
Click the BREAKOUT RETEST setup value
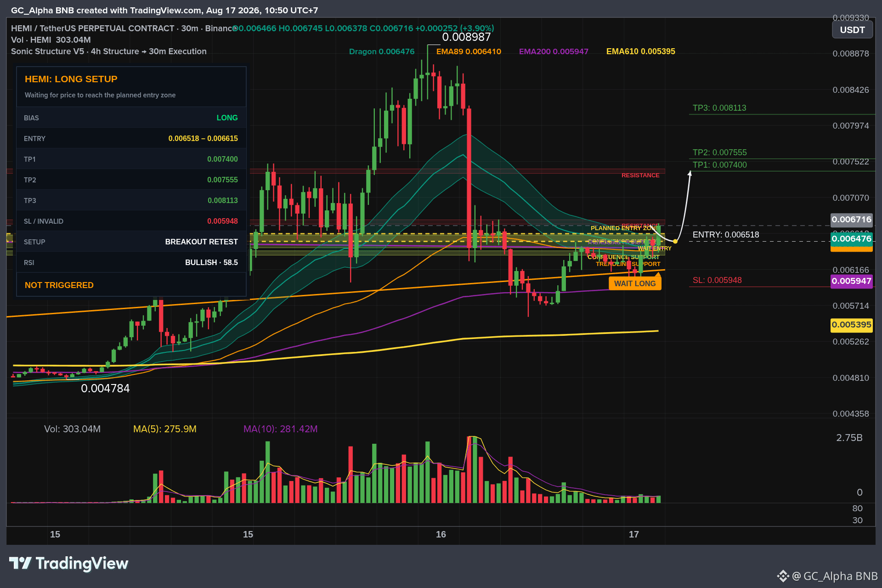coord(202,242)
